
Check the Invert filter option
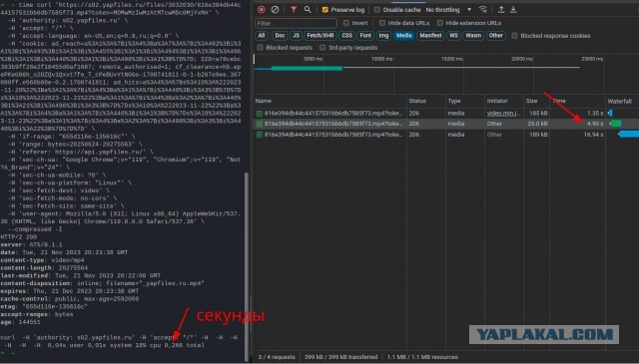346,23
